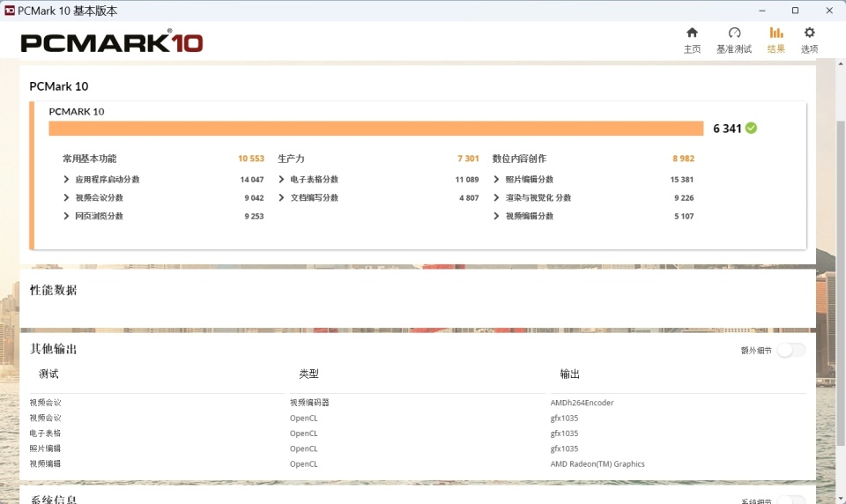Open the 选项 settings gear icon
The image size is (846, 504).
tap(809, 33)
